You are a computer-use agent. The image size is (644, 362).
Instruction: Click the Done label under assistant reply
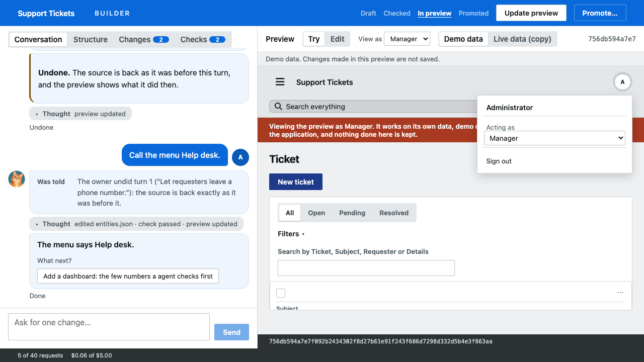[37, 296]
